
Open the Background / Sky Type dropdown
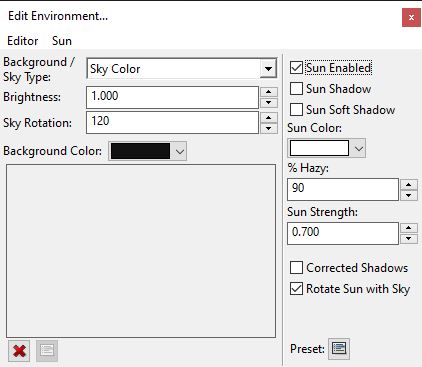[x=268, y=69]
